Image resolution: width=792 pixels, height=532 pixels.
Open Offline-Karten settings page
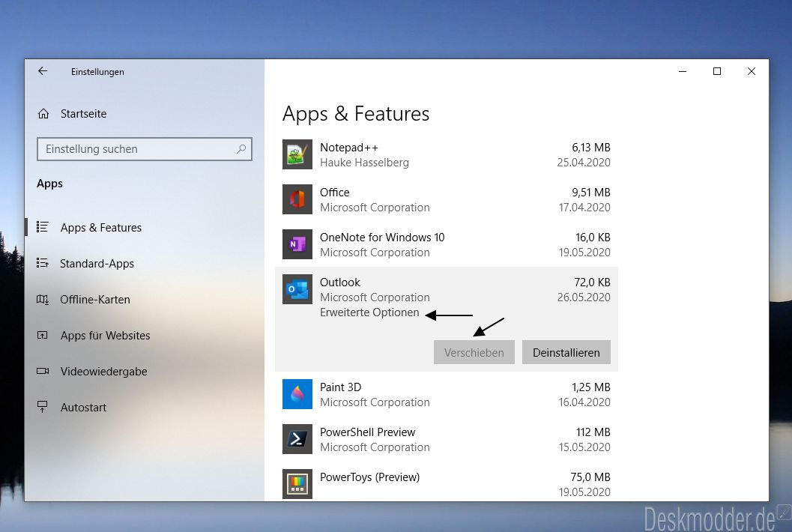tap(95, 300)
